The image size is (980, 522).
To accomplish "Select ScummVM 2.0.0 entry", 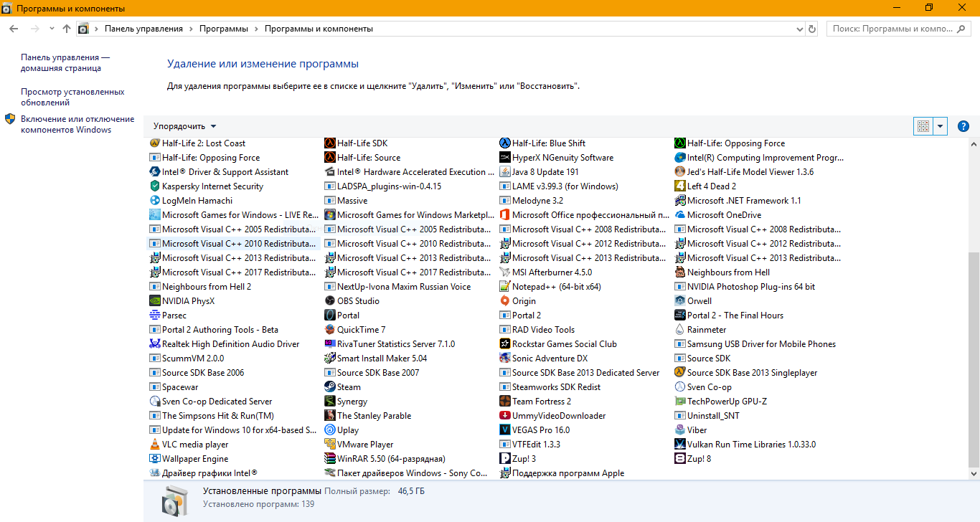I will (x=187, y=359).
